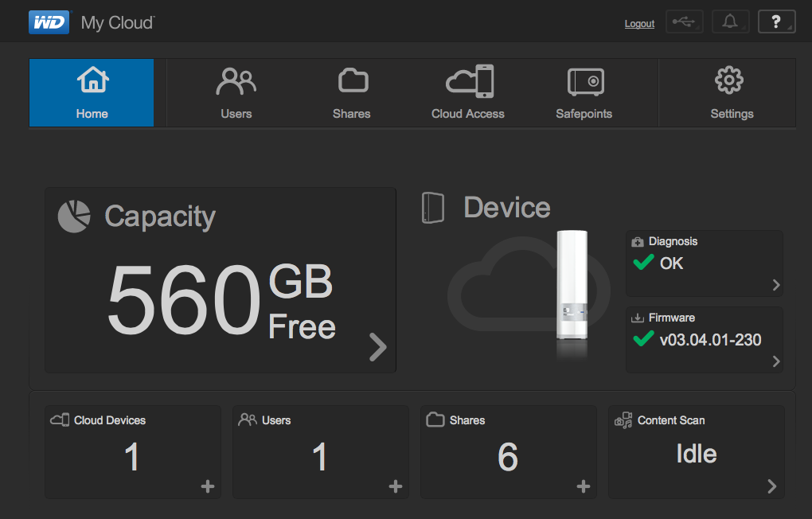Open the help question mark icon

(776, 21)
